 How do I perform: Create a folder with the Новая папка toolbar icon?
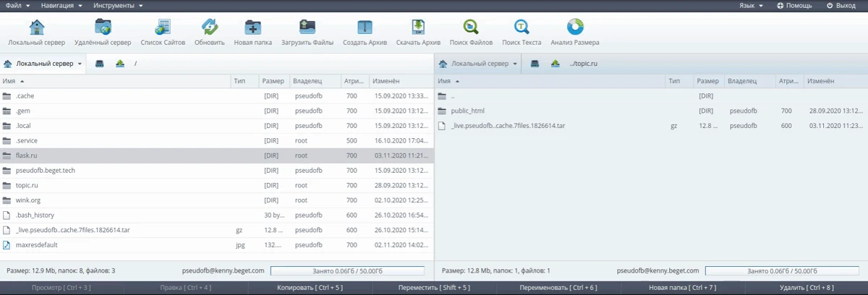point(253,27)
